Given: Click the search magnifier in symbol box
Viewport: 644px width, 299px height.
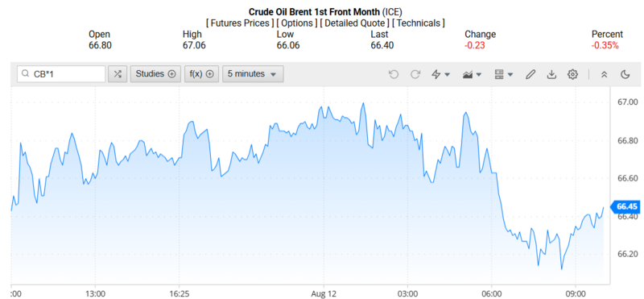Looking at the screenshot, I should pos(26,74).
